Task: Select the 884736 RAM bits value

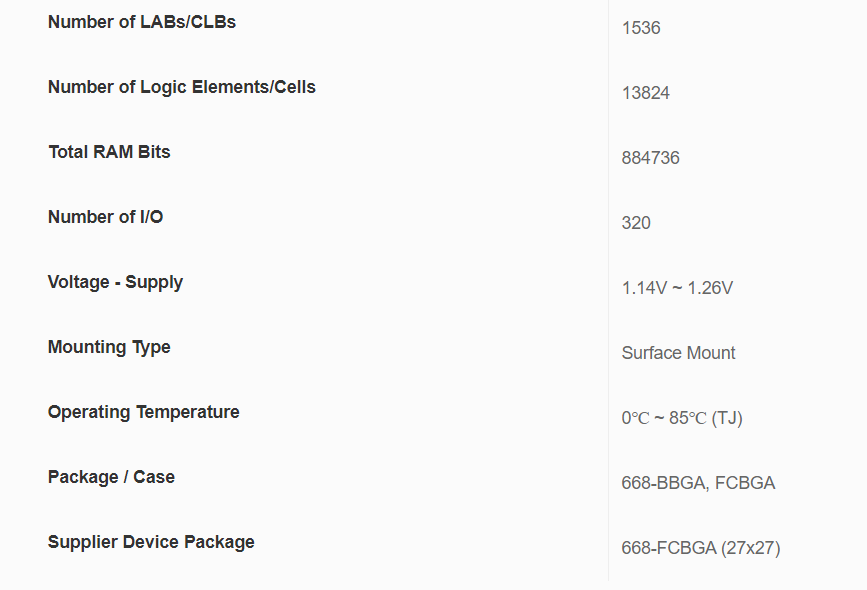Action: click(650, 158)
